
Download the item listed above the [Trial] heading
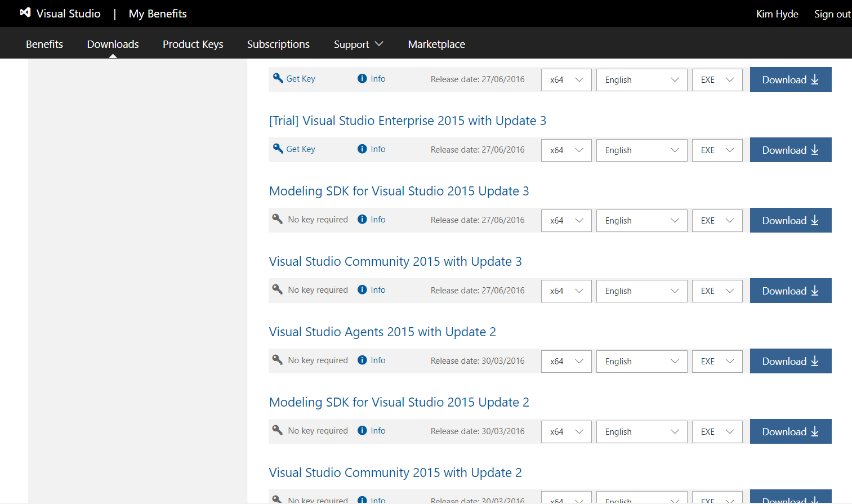[x=791, y=79]
